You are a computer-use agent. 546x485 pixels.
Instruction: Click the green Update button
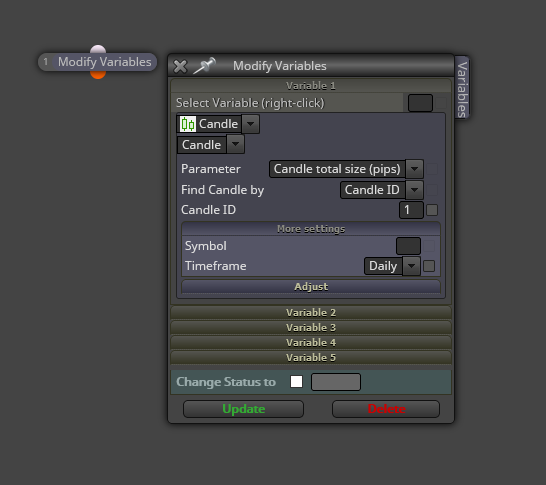243,409
